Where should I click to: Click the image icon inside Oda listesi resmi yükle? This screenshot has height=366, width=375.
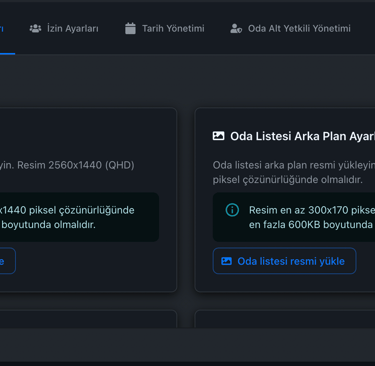tap(226, 261)
